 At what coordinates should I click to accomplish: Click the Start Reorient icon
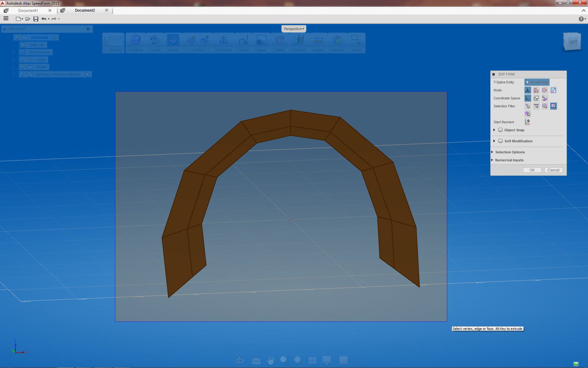pos(527,122)
